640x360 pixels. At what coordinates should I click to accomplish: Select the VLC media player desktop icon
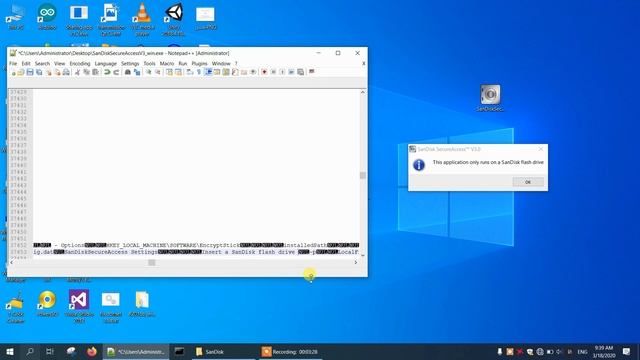coord(142,19)
